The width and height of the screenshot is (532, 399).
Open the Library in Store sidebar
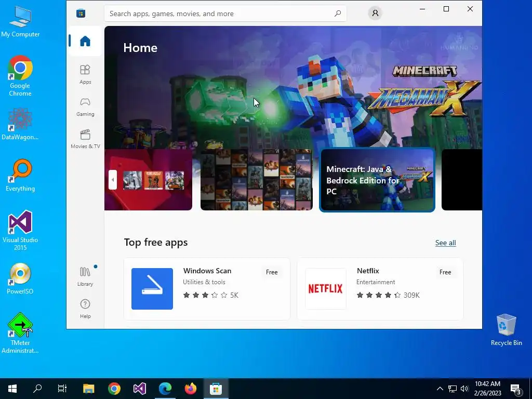(85, 276)
